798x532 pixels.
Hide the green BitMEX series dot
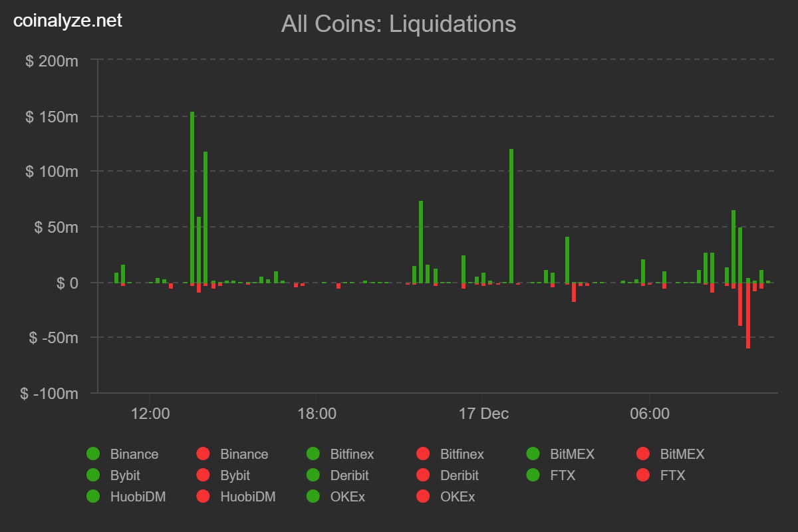click(x=533, y=454)
